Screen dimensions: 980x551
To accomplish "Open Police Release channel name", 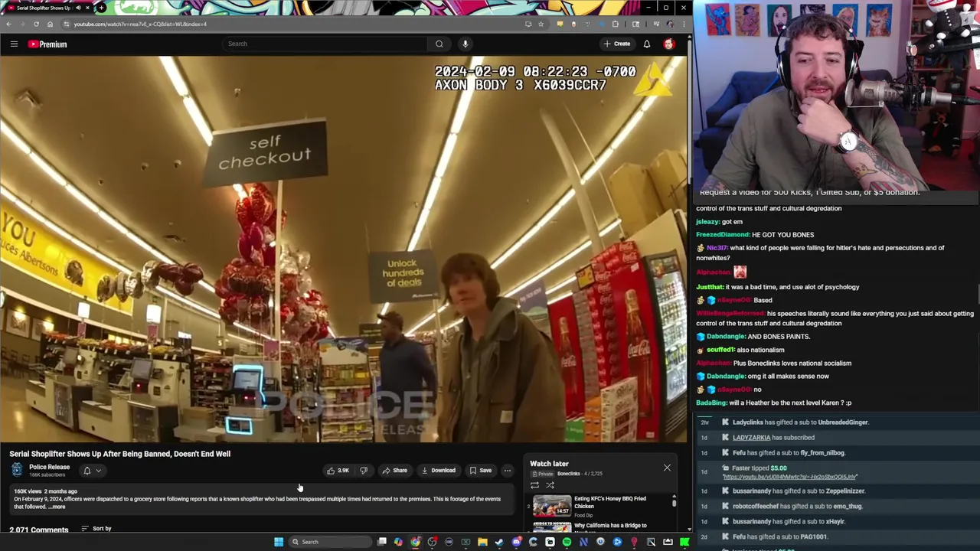I will click(x=49, y=467).
